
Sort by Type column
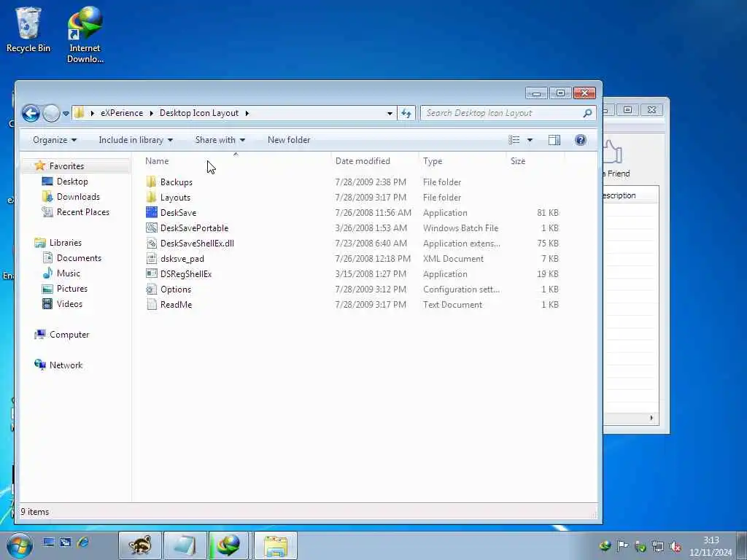click(x=433, y=161)
